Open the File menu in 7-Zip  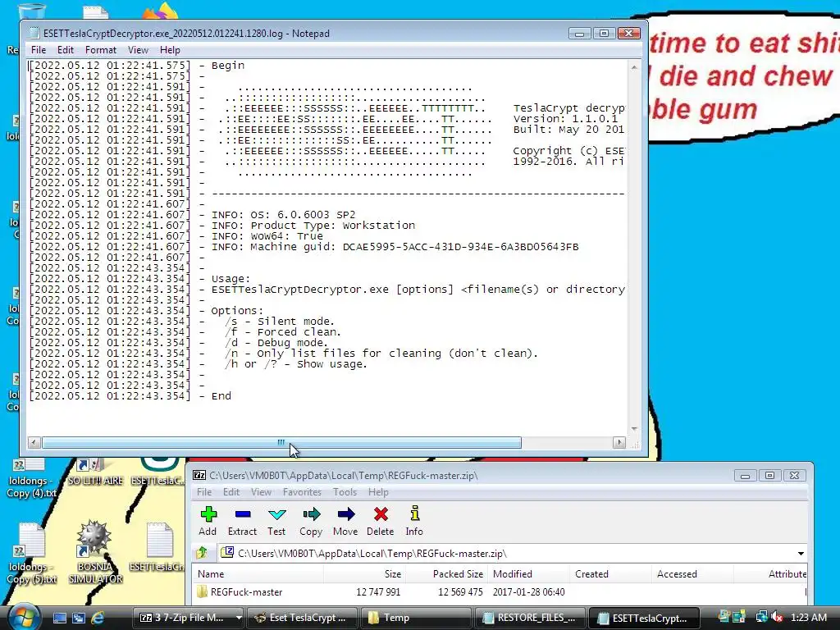coord(204,492)
